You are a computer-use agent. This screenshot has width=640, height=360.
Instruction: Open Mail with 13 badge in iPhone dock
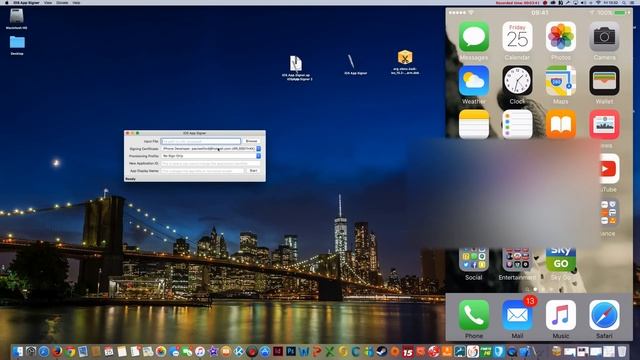(x=517, y=315)
